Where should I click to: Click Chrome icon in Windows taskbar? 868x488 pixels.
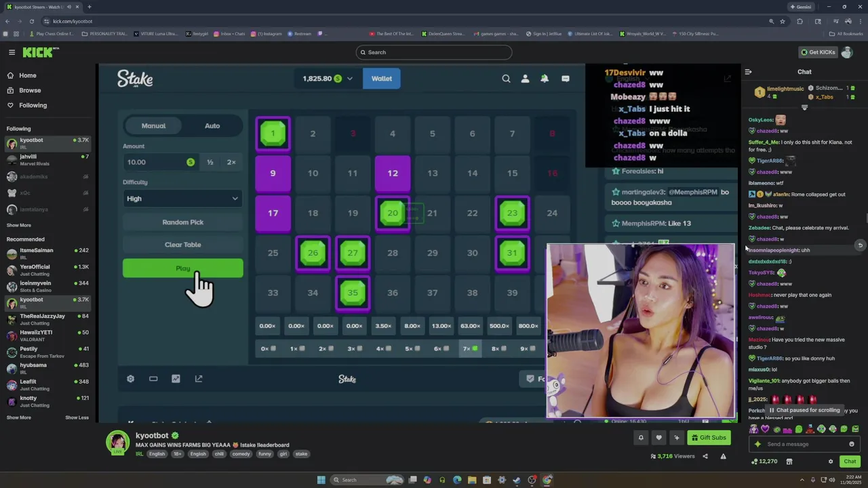tap(547, 480)
